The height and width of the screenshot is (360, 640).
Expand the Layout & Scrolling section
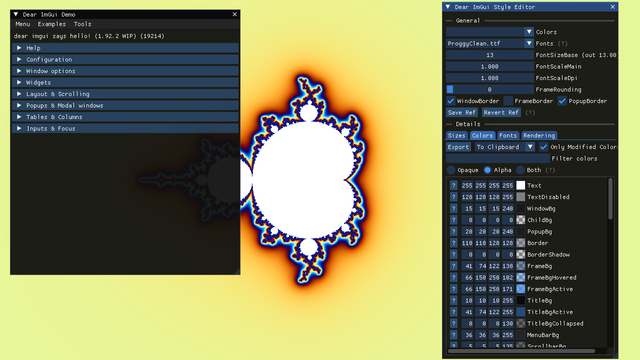125,94
